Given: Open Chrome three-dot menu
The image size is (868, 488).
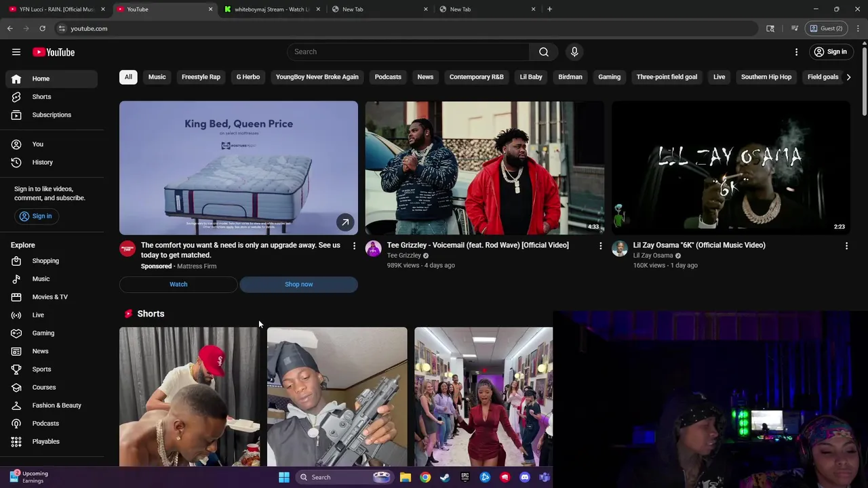Looking at the screenshot, I should click(858, 28).
